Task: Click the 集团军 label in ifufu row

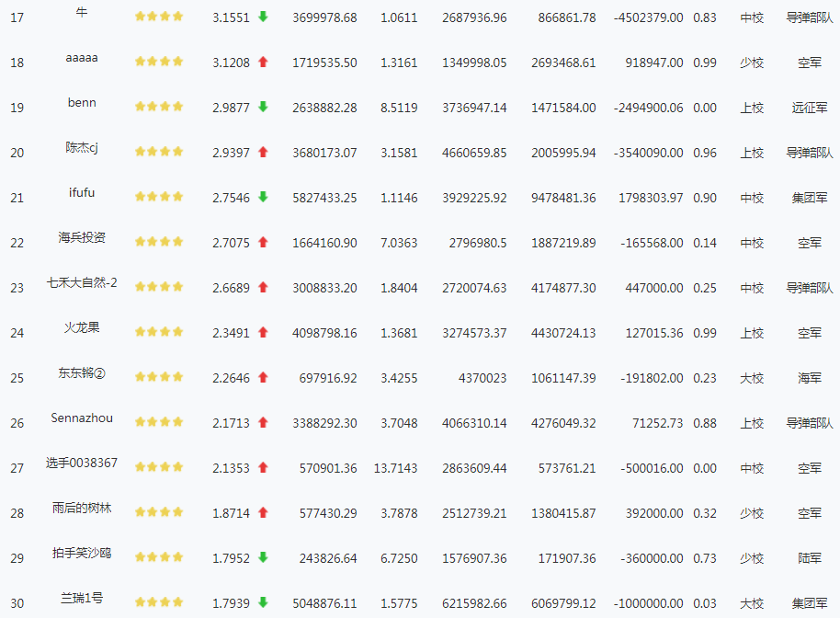Action: (x=810, y=198)
